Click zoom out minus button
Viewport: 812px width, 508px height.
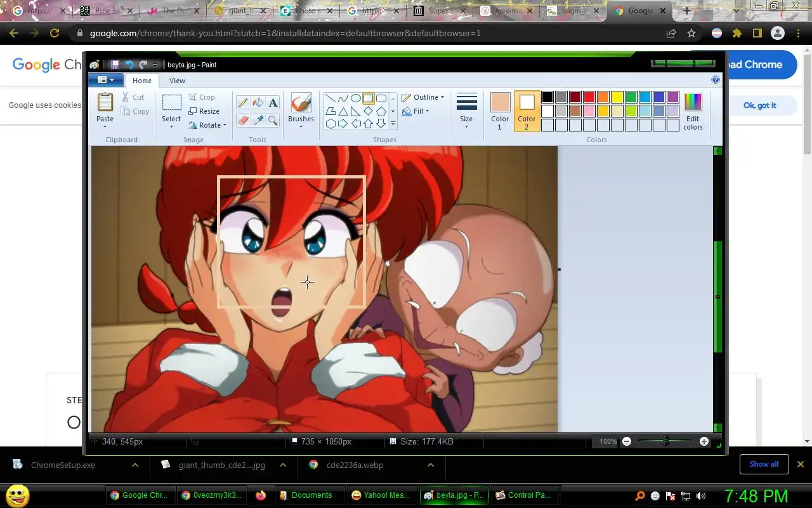pyautogui.click(x=627, y=441)
